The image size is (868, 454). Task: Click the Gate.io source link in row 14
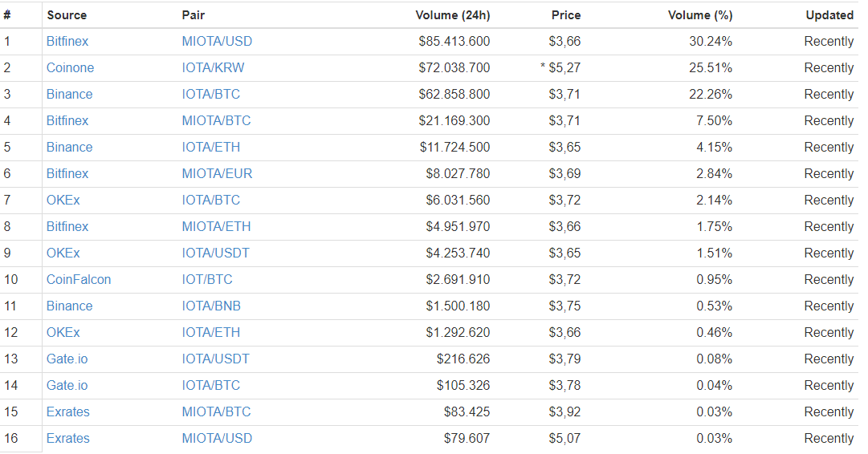(67, 386)
